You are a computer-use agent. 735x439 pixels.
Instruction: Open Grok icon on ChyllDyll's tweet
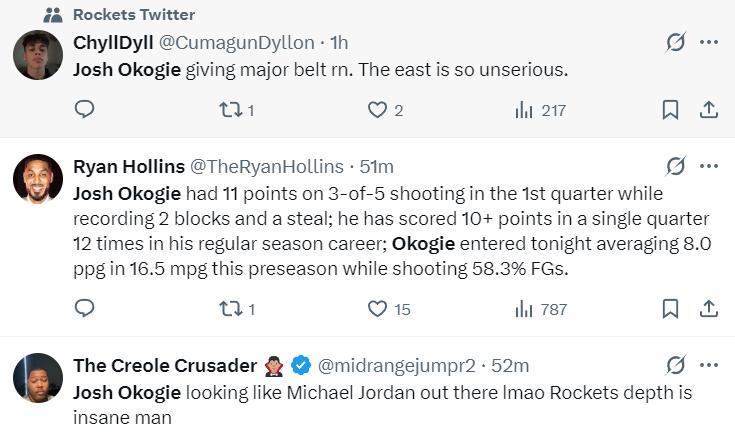click(675, 42)
